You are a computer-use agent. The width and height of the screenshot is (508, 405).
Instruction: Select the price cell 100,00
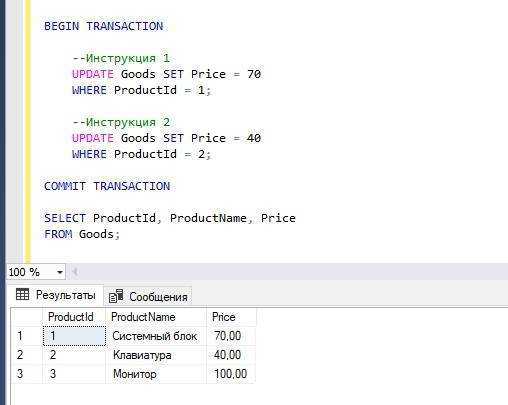coord(231,374)
